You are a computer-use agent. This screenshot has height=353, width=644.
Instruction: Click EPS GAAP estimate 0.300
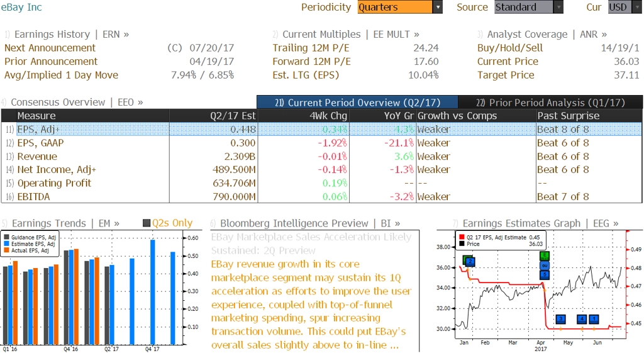pos(243,143)
